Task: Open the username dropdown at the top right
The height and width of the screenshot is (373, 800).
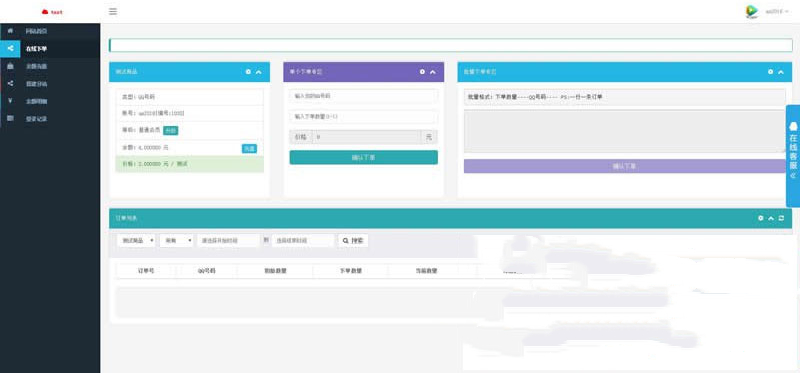Action: 777,12
